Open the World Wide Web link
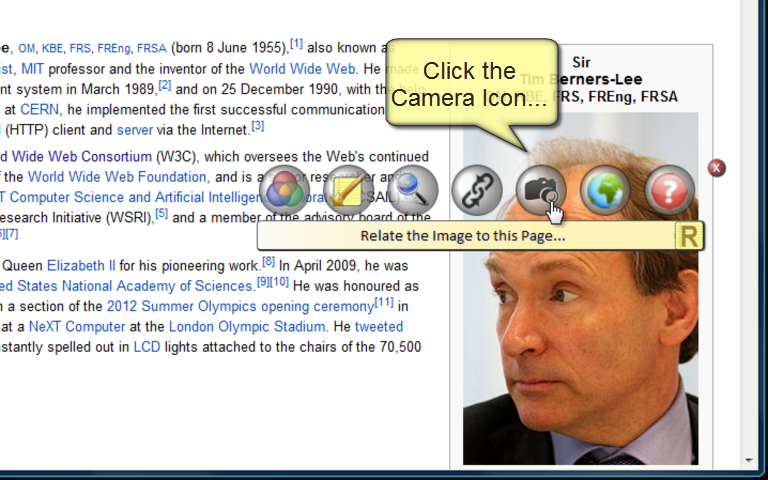The width and height of the screenshot is (768, 480). coord(303,69)
